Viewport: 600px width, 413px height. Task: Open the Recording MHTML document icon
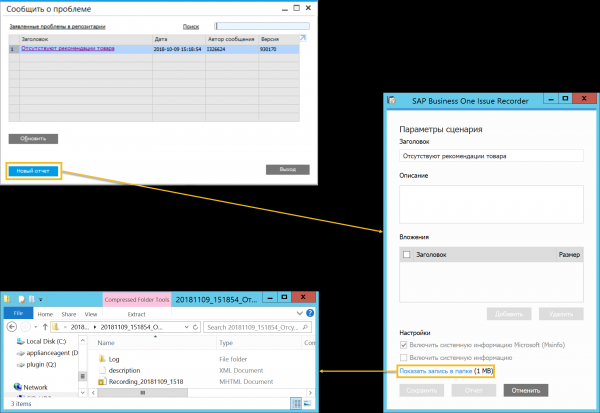click(x=101, y=381)
